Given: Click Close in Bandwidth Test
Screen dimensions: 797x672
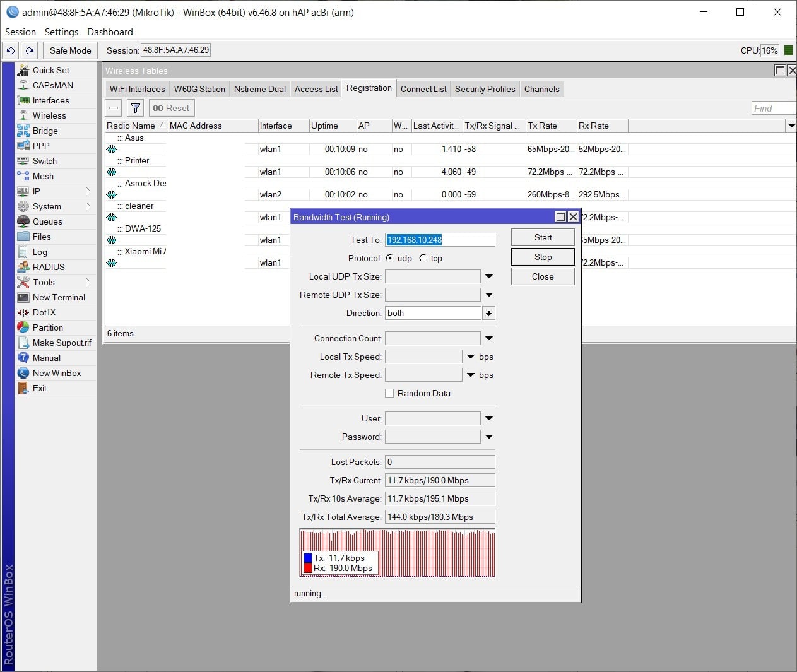Looking at the screenshot, I should [543, 276].
